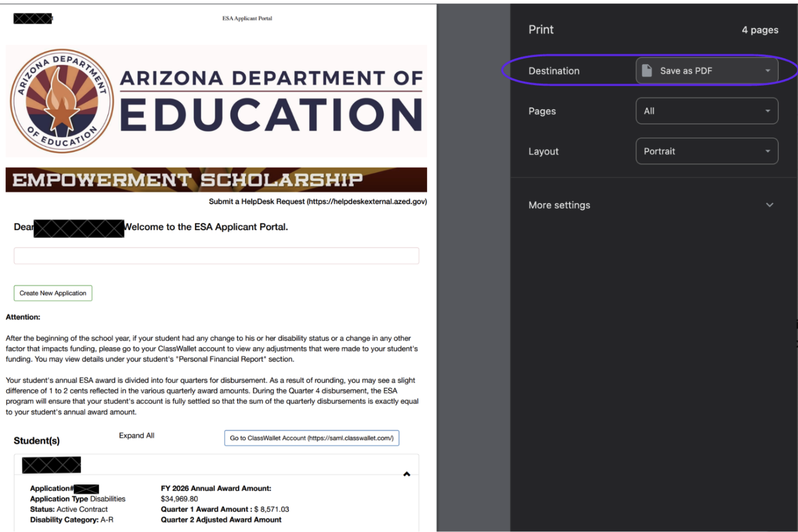Open the Layout dropdown set to Portrait

(x=707, y=151)
